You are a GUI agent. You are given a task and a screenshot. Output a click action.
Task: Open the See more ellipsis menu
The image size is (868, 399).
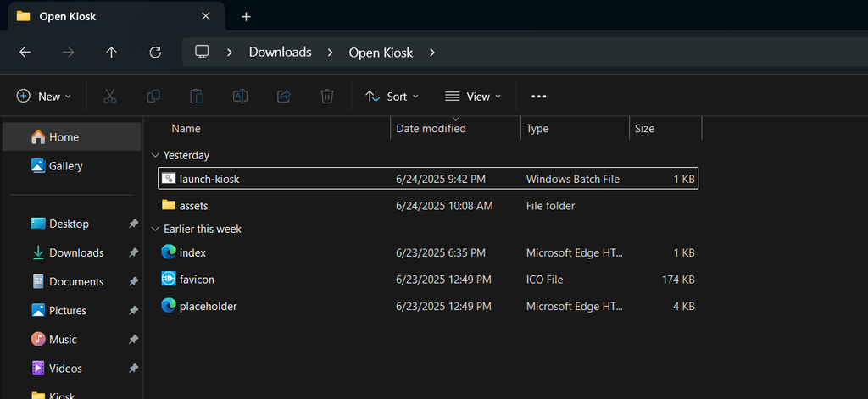(538, 97)
